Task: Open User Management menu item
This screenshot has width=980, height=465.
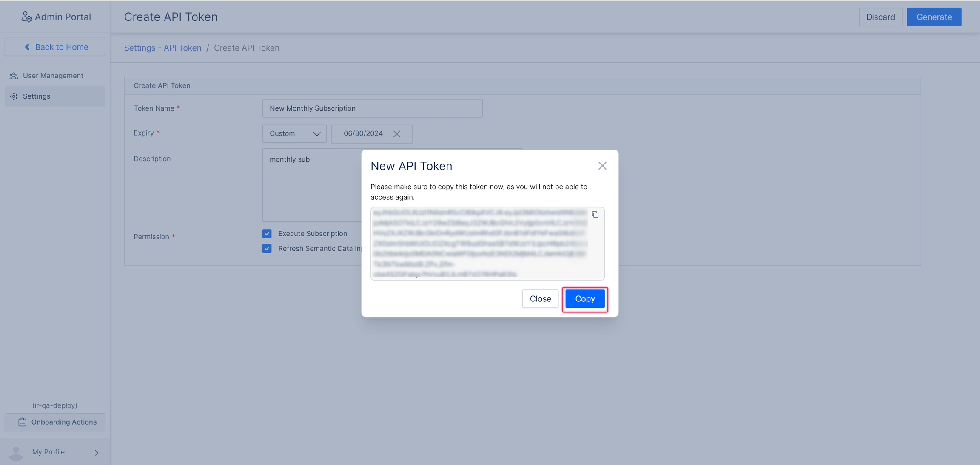Action: pyautogui.click(x=53, y=76)
